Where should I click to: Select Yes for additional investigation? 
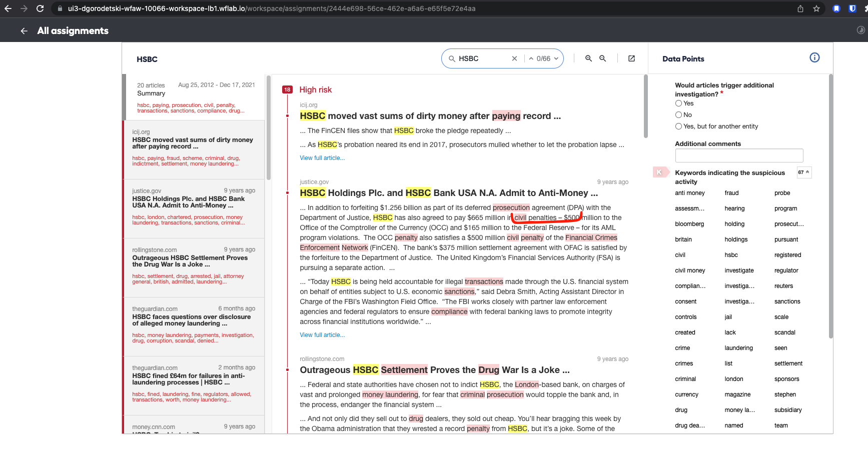click(x=678, y=103)
